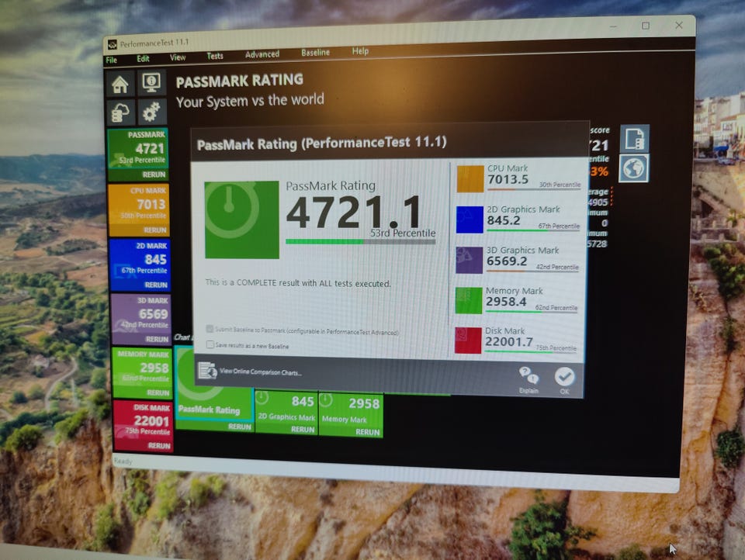Click RERUN on the CPU MARK tile

point(155,230)
